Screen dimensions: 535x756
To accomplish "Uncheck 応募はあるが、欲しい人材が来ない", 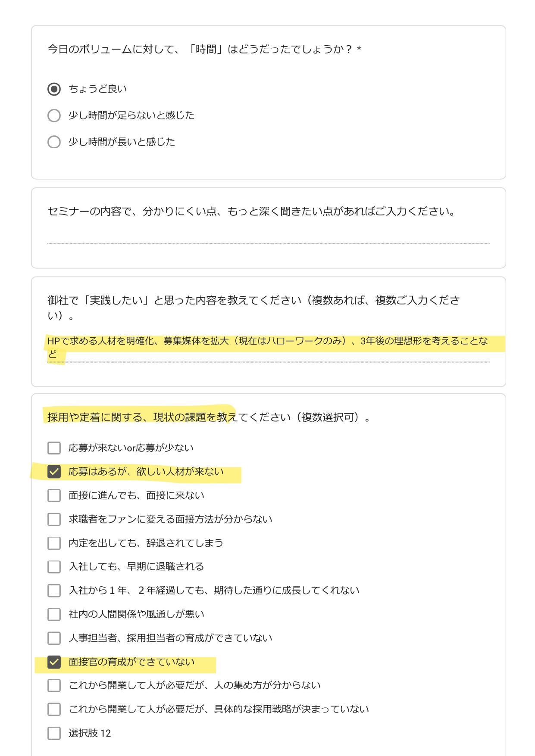I will click(x=54, y=472).
